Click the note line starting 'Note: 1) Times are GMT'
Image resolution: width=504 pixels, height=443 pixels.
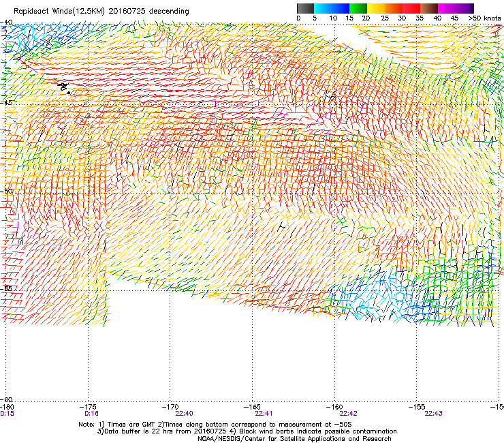point(215,425)
